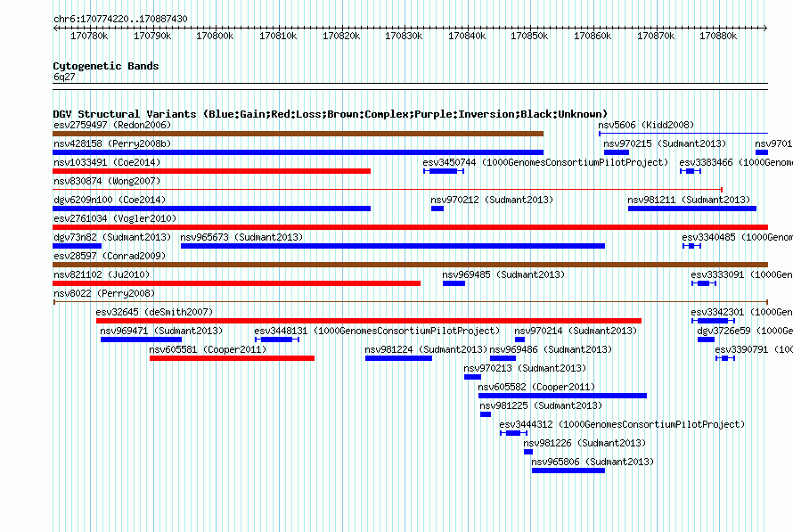The image size is (793, 532).
Task: Open nsv830874 (Wong2007) variant label
Action: [x=107, y=181]
